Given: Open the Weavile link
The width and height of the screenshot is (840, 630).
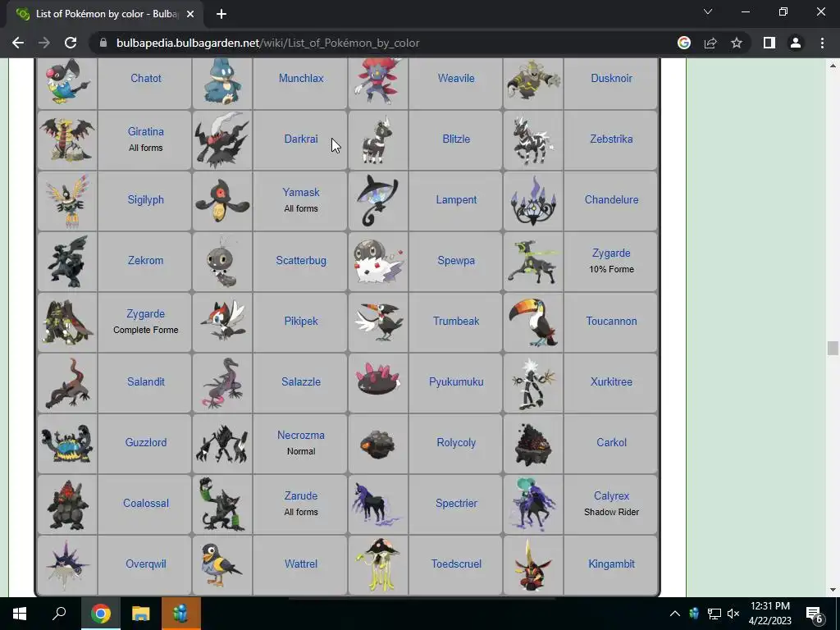Looking at the screenshot, I should pos(456,78).
